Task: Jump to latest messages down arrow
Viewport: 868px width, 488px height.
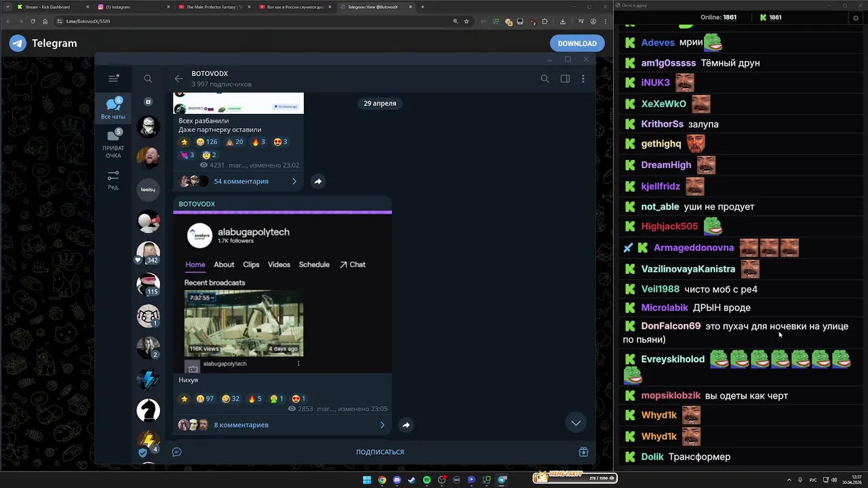Action: (576, 423)
